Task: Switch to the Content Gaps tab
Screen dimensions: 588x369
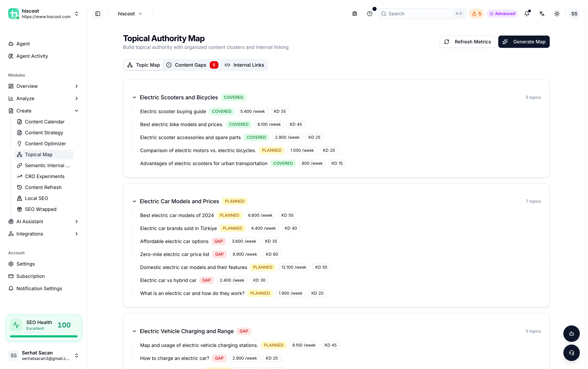Action: (192, 65)
